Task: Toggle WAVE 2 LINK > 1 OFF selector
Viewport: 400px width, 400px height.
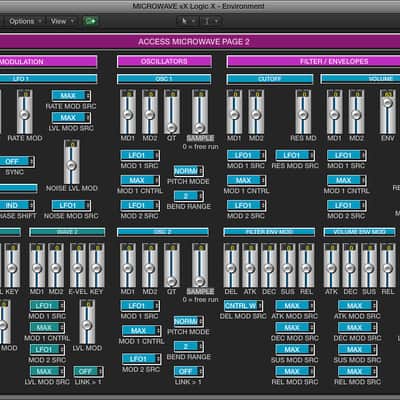Action: coord(88,371)
